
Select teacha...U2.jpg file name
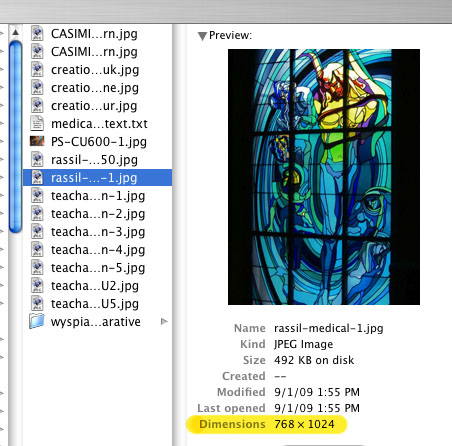(x=95, y=286)
